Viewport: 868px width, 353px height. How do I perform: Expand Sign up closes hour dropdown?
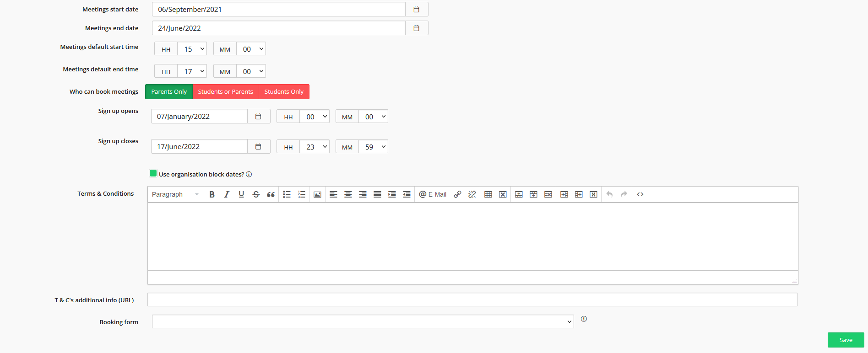tap(315, 147)
